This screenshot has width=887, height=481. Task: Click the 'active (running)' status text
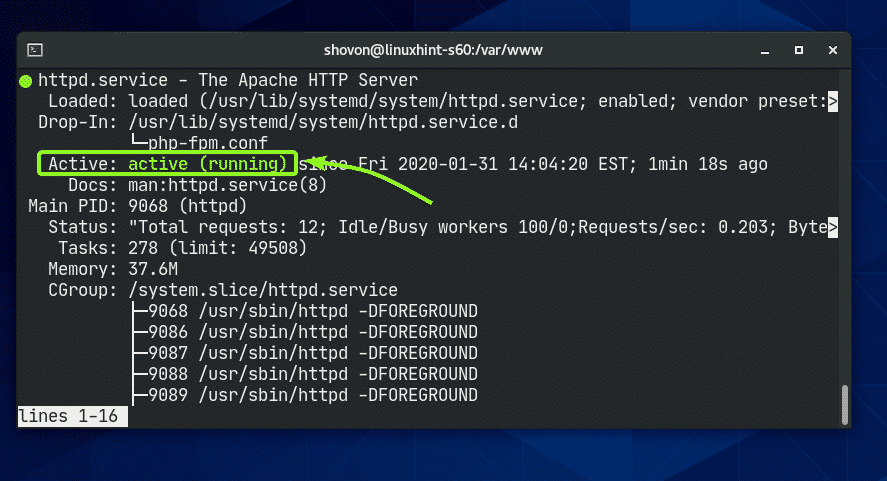pyautogui.click(x=208, y=164)
